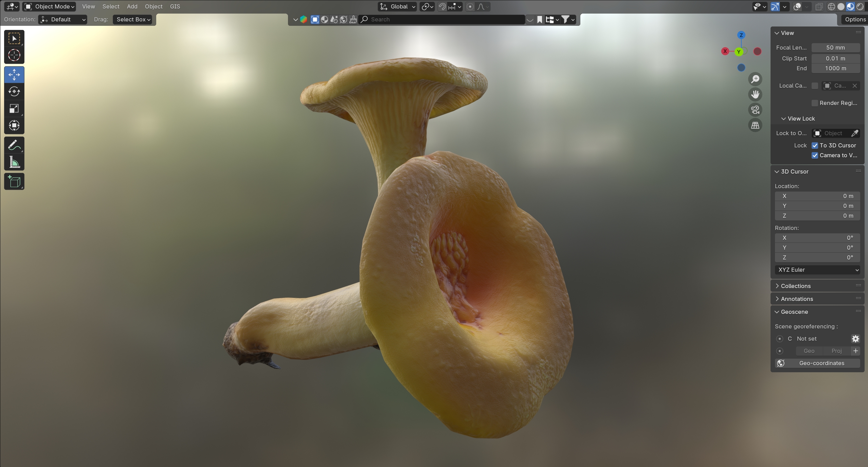Screen dimensions: 868x467
Task: Enable the Render Region checkbox
Action: 815,103
